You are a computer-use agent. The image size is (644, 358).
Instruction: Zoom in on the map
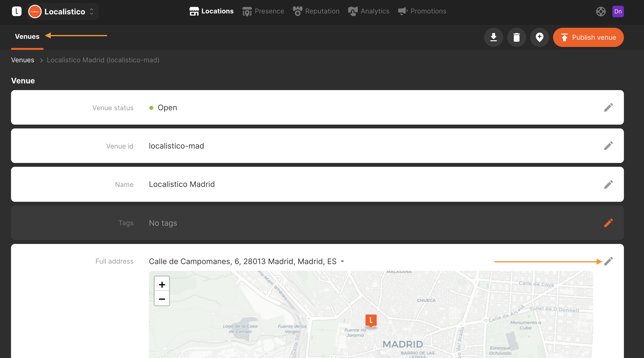point(162,284)
